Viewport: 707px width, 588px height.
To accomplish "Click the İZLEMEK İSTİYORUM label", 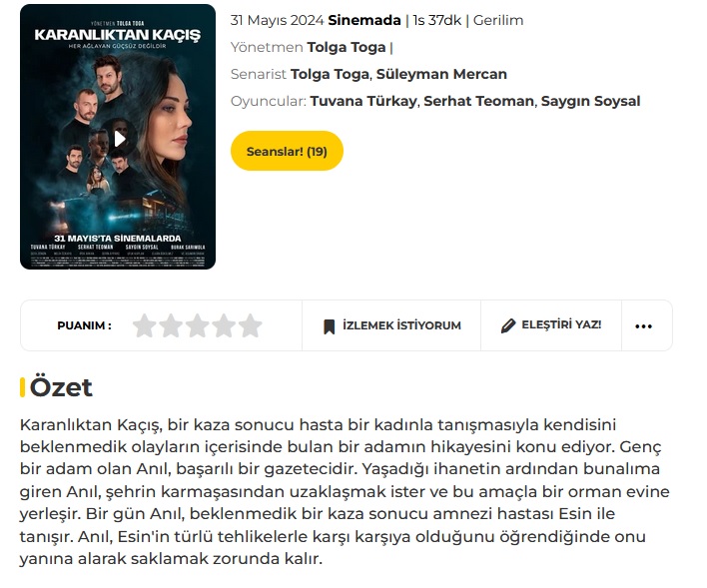I will 401,325.
